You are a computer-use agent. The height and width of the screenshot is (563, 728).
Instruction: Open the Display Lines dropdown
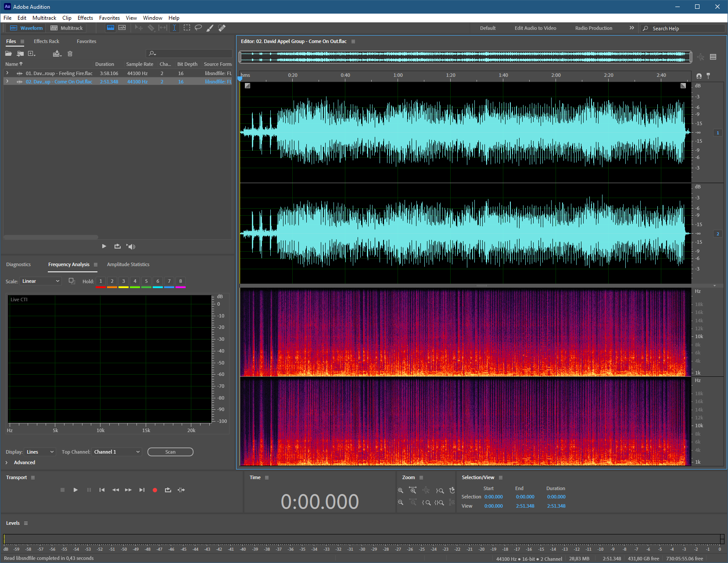40,452
